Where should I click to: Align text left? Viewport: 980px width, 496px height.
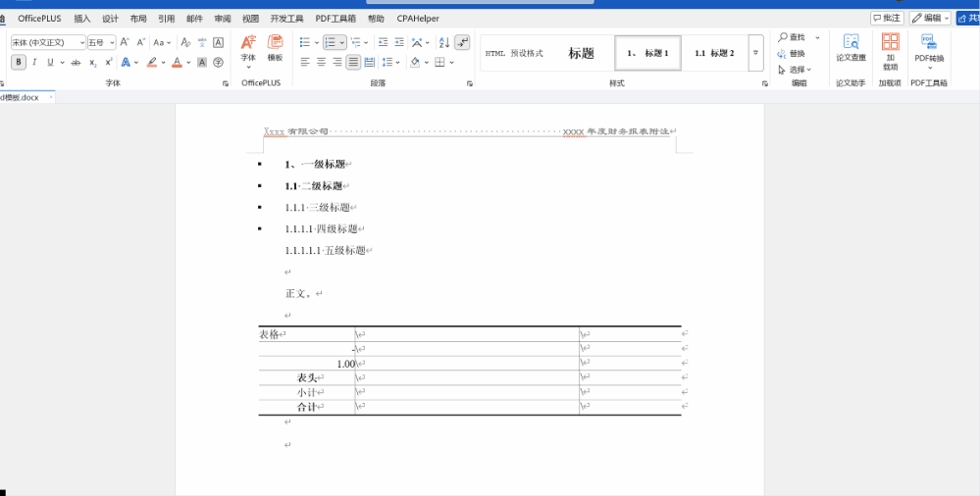(x=305, y=62)
